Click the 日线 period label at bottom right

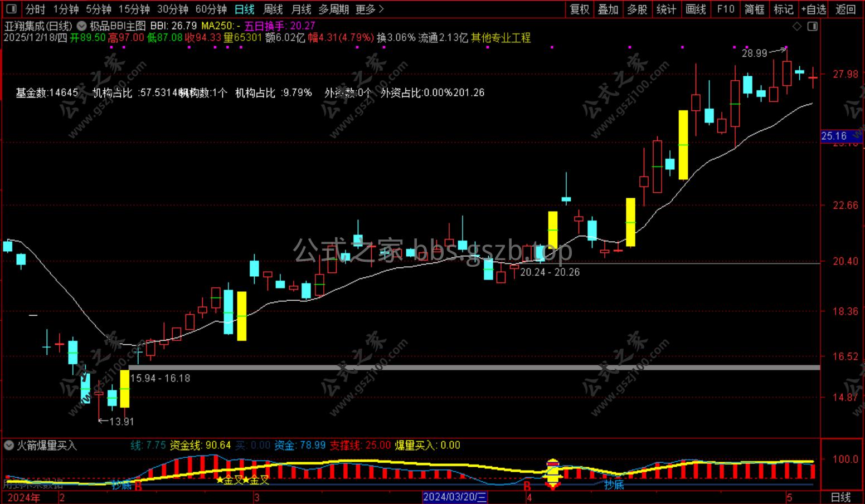click(x=841, y=497)
